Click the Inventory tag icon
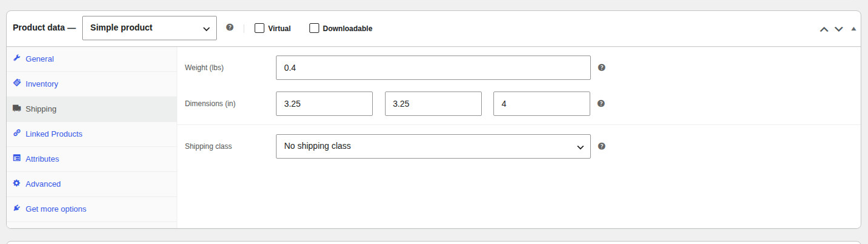The image size is (868, 244). [17, 84]
